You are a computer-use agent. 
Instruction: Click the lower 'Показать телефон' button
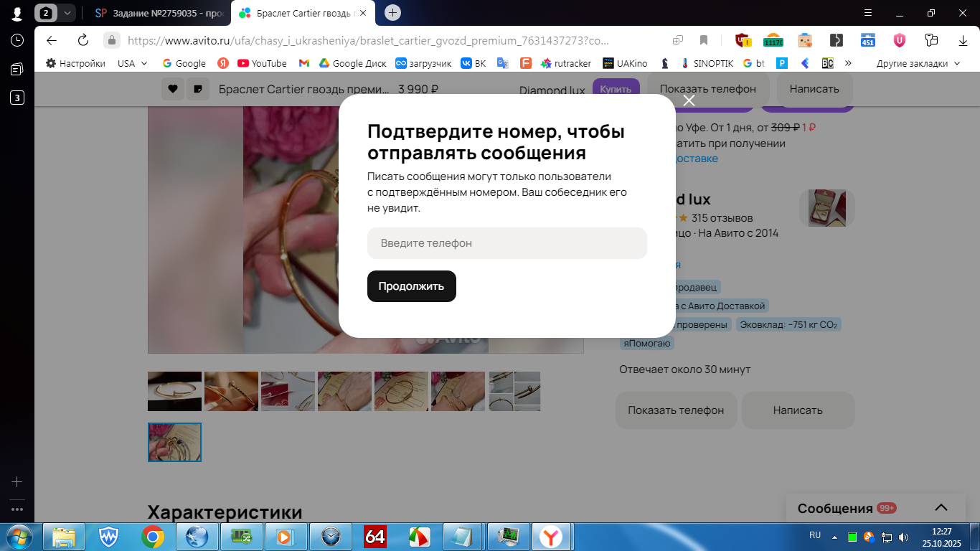[676, 410]
